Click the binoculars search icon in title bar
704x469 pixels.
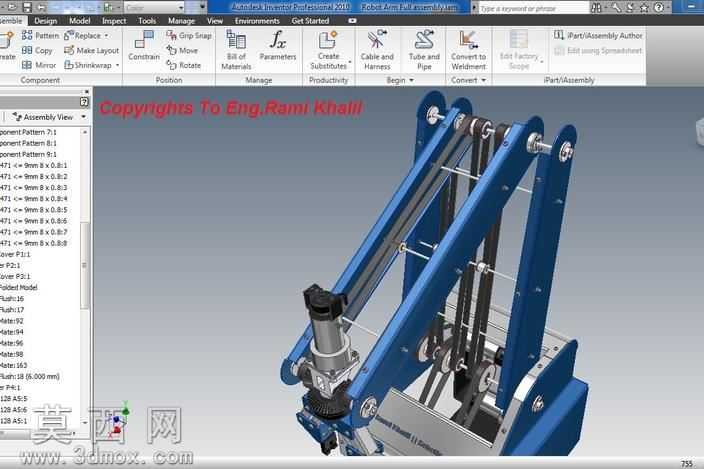point(596,8)
